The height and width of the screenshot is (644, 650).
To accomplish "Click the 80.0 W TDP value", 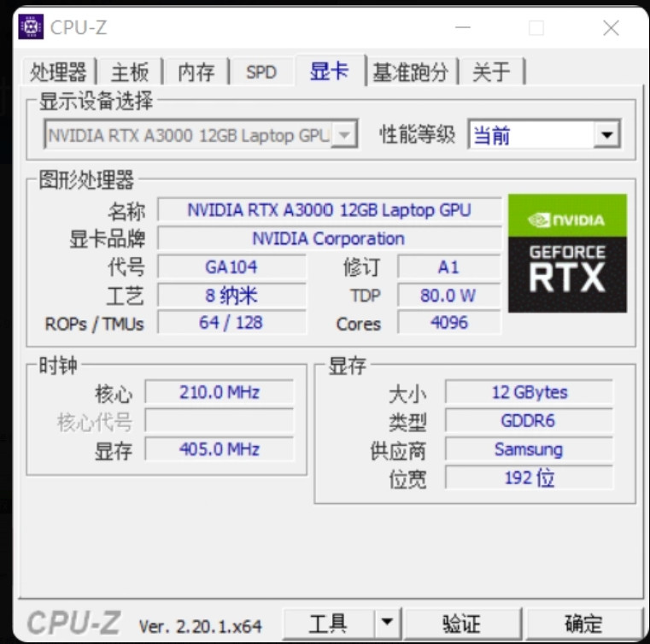I will (448, 296).
